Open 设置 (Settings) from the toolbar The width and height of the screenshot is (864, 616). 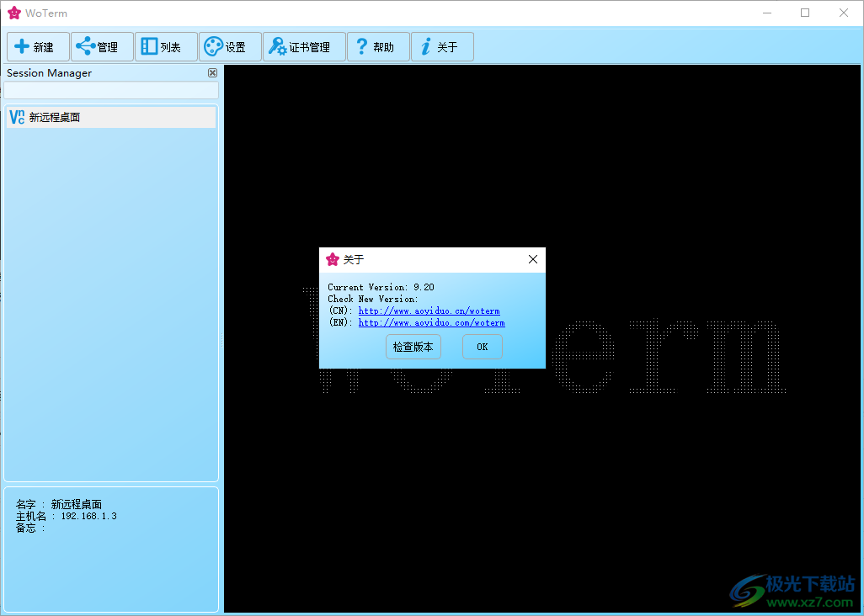[230, 47]
